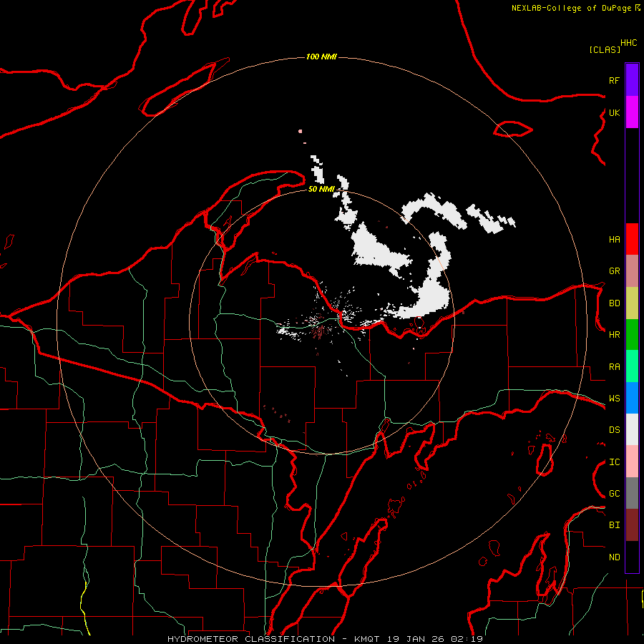Click the UK legend label
This screenshot has width=644, height=644.
[x=614, y=112]
